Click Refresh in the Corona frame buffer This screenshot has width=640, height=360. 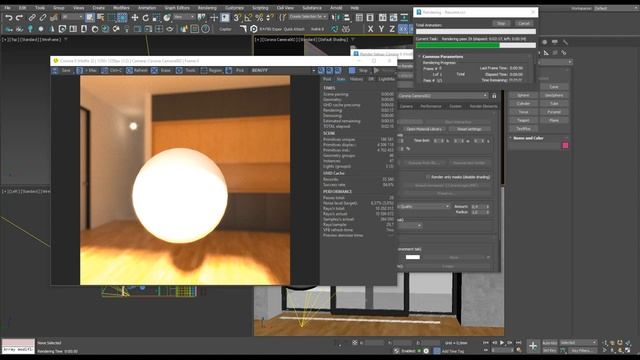tap(137, 71)
